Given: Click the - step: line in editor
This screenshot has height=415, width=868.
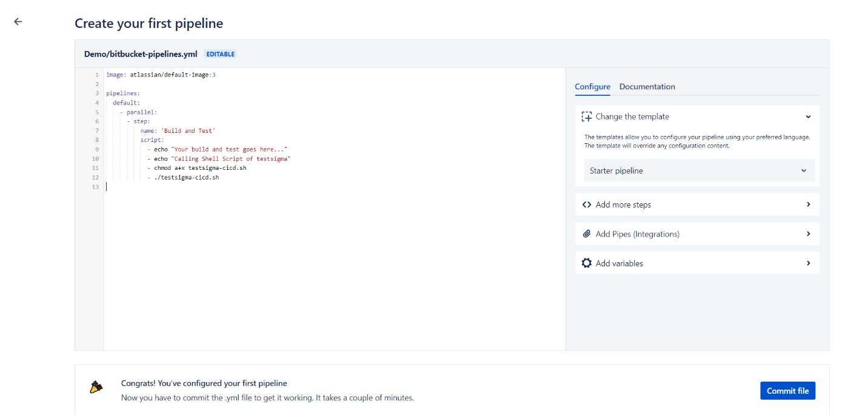Looking at the screenshot, I should 138,121.
